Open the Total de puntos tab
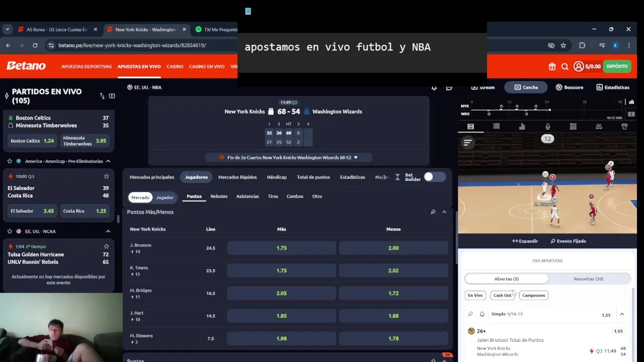 point(313,177)
